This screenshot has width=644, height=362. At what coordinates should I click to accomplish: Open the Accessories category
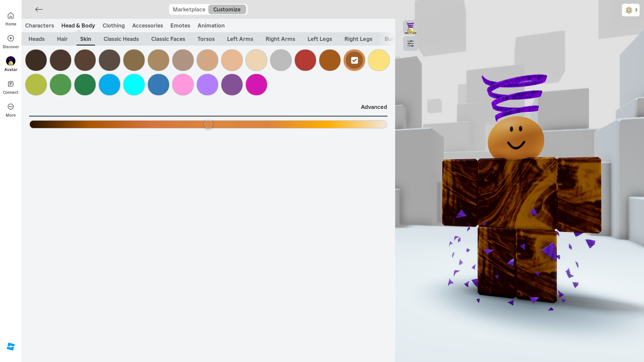click(147, 25)
